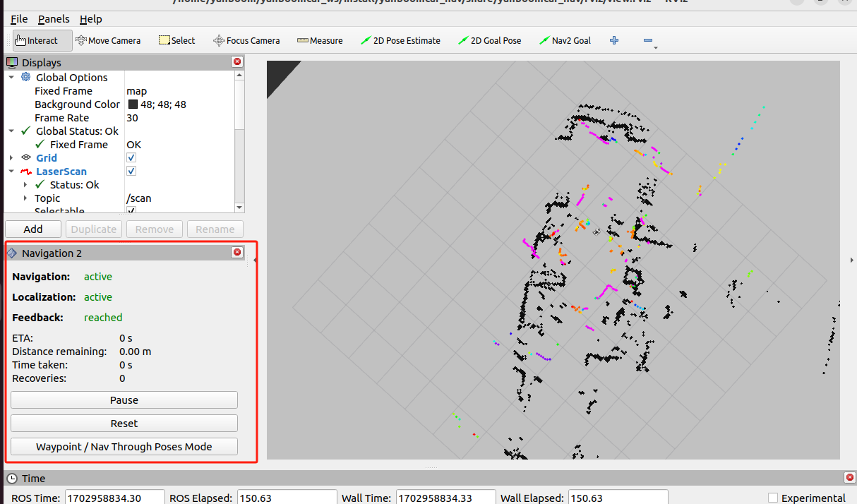Click the Add display button
Screen dimensions: 857x504
coord(33,229)
